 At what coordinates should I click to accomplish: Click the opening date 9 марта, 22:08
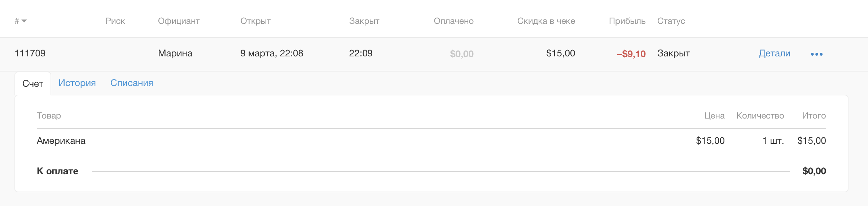[x=272, y=53]
